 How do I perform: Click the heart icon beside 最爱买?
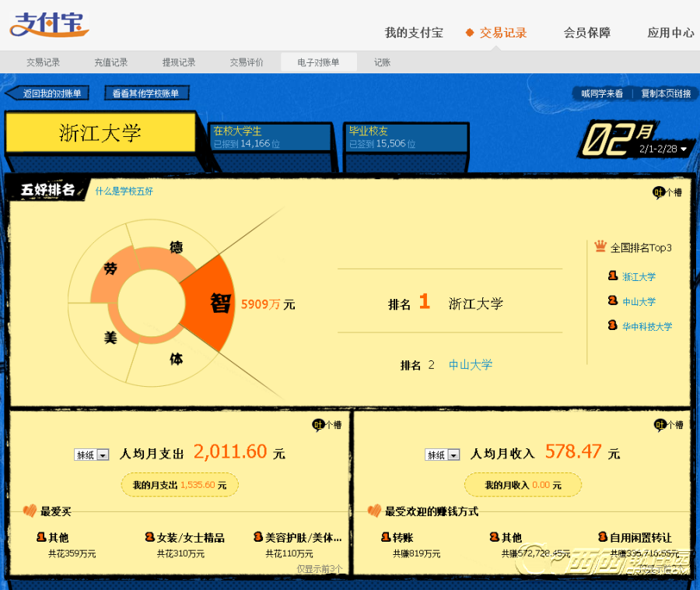point(30,511)
